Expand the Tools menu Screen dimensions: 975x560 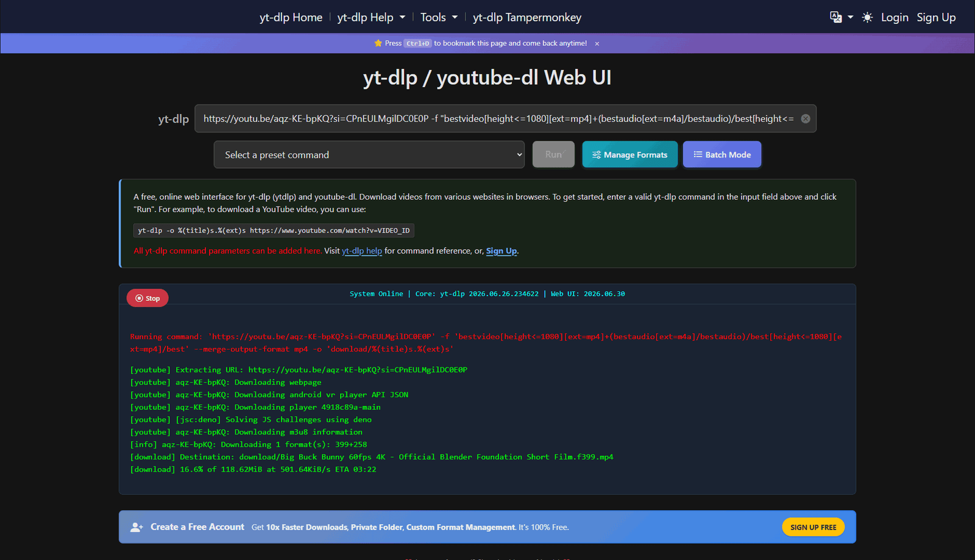pyautogui.click(x=439, y=17)
